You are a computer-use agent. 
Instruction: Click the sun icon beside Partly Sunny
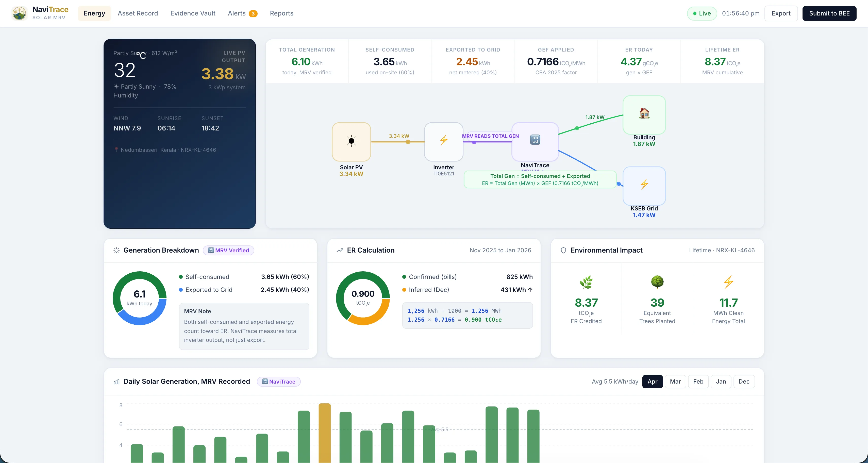point(116,87)
